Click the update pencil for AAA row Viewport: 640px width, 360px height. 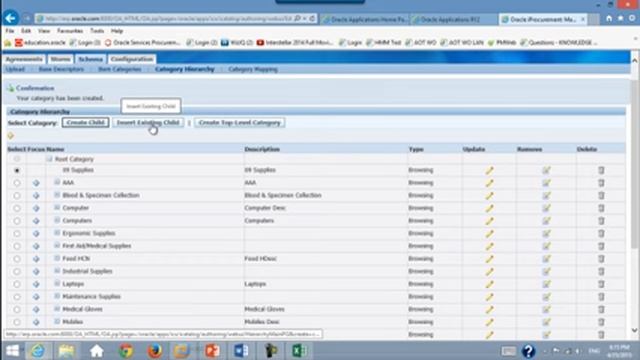click(x=489, y=183)
